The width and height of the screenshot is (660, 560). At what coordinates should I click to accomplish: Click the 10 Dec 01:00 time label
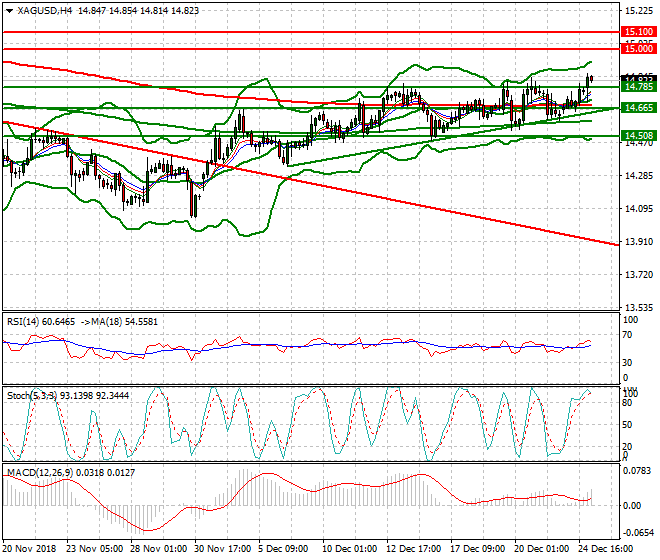[x=350, y=549]
